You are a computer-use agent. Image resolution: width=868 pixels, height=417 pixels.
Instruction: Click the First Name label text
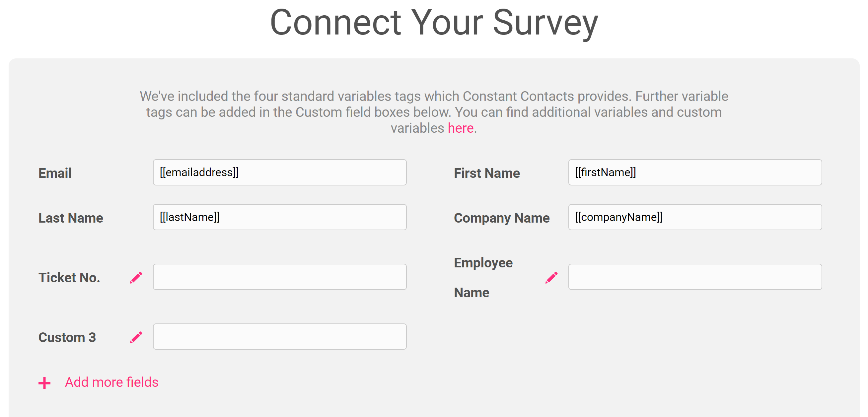[x=487, y=173]
